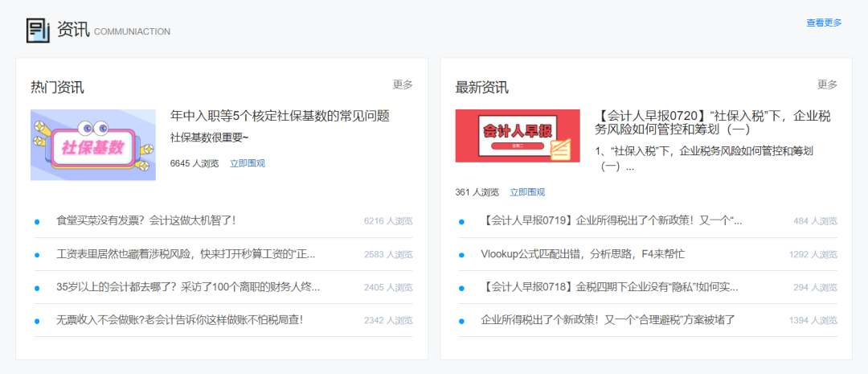Open the 查看更多 link at top right
The width and height of the screenshot is (868, 374).
point(824,23)
